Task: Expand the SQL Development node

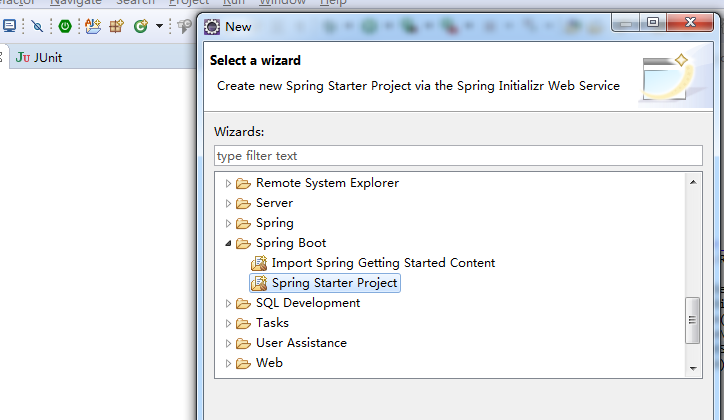Action: (x=228, y=303)
